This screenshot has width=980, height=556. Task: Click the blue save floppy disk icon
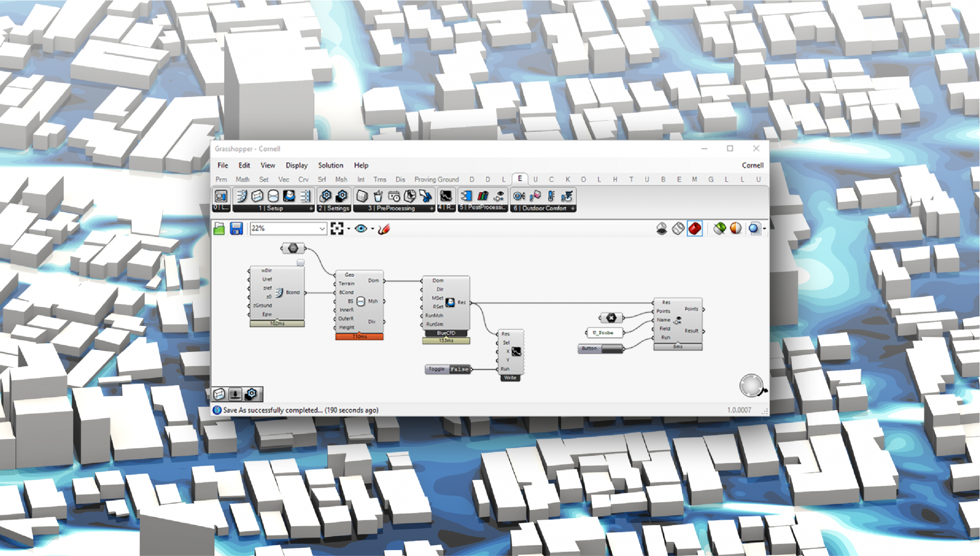[x=236, y=228]
